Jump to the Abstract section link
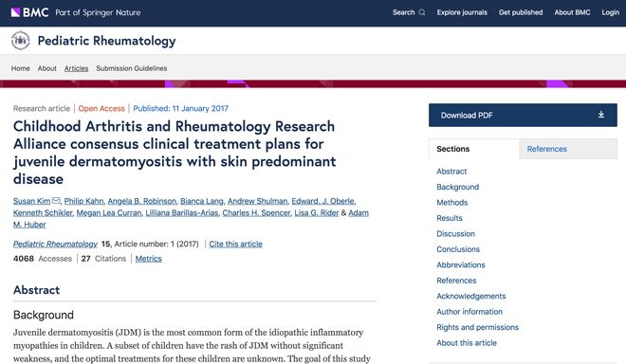Image resolution: width=626 pixels, height=364 pixels. (451, 172)
